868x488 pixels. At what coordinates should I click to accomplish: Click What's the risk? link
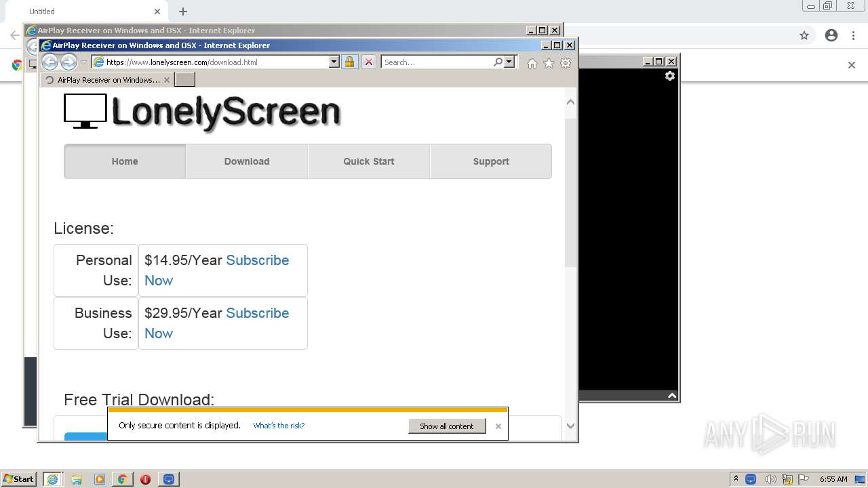[x=279, y=426]
